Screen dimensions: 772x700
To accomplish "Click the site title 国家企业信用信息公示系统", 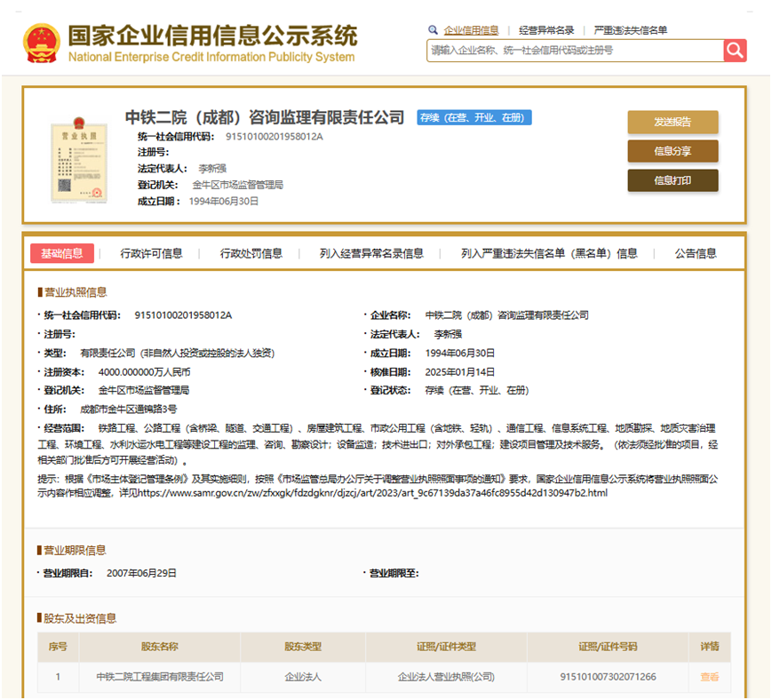I will [212, 36].
